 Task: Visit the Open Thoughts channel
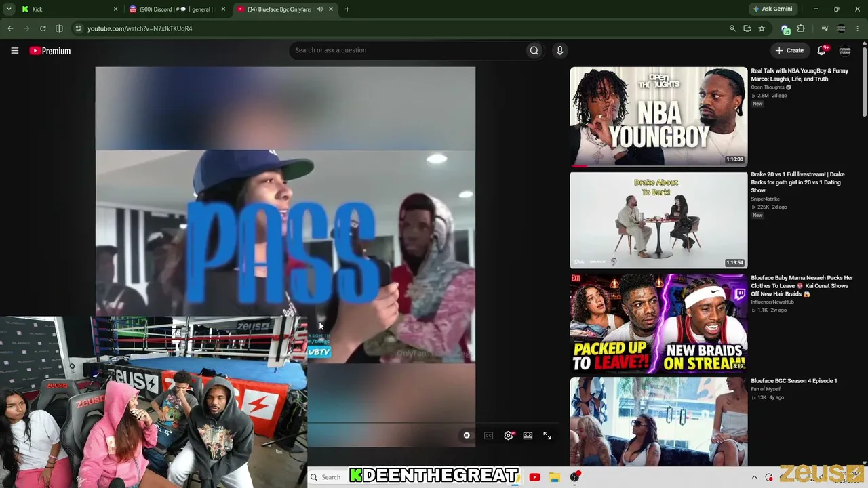[768, 87]
